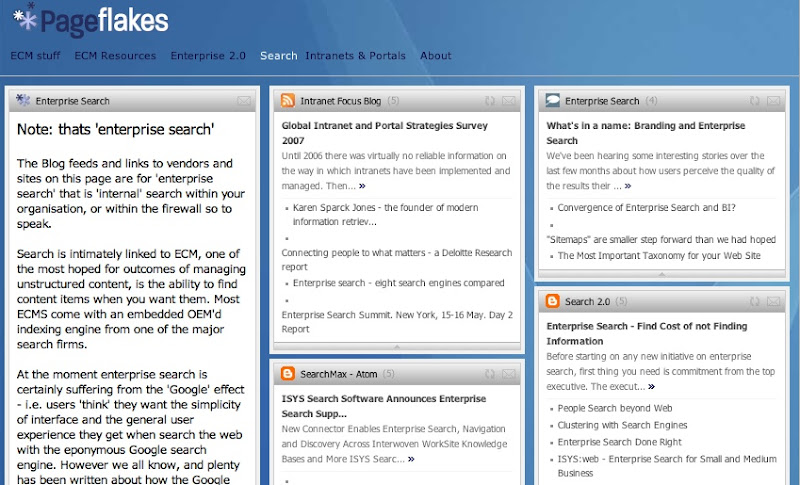Viewport: 800px width, 485px height.
Task: Click envelope icon on Enterprise Search note widget
Action: coord(244,101)
